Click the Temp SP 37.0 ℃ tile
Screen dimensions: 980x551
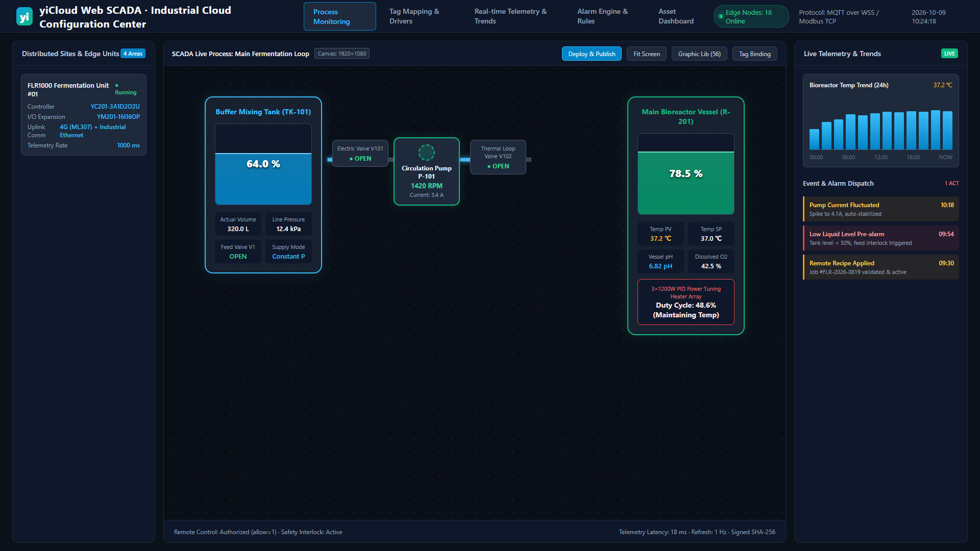(711, 234)
